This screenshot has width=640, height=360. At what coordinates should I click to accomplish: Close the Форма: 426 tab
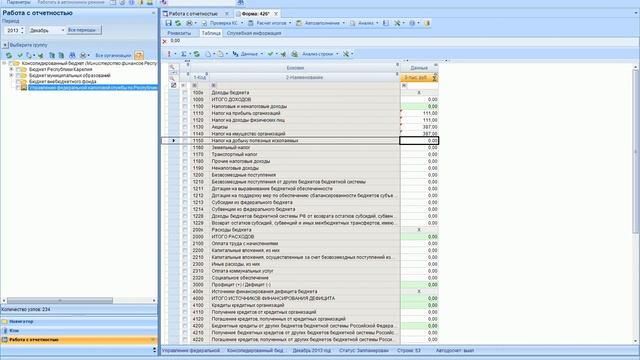click(276, 13)
